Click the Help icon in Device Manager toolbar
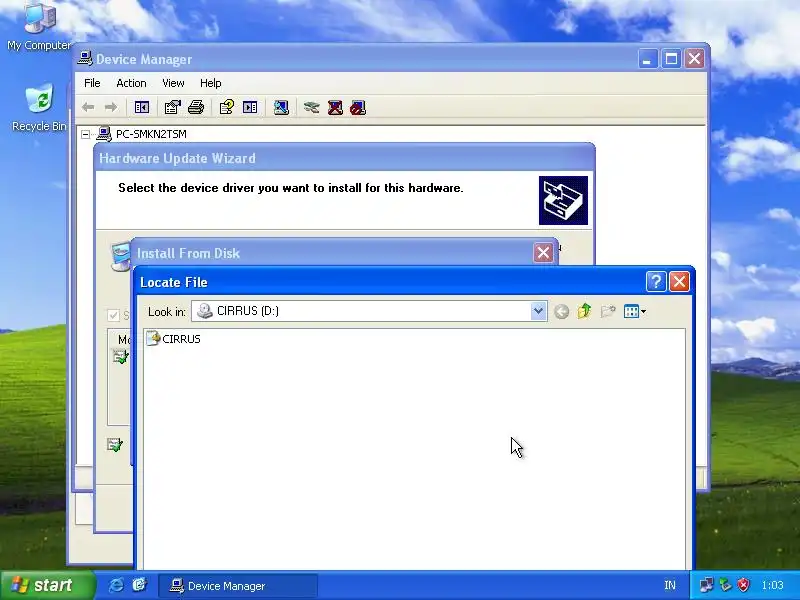 tap(227, 107)
